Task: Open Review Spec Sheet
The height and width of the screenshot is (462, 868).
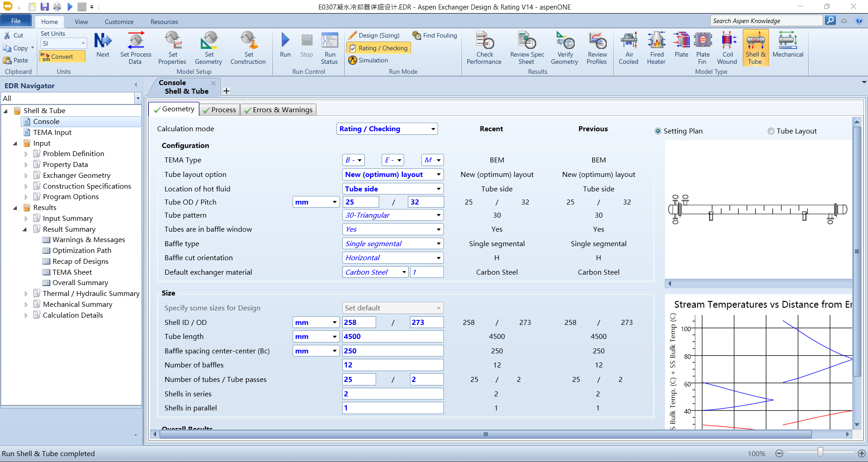Action: point(527,48)
